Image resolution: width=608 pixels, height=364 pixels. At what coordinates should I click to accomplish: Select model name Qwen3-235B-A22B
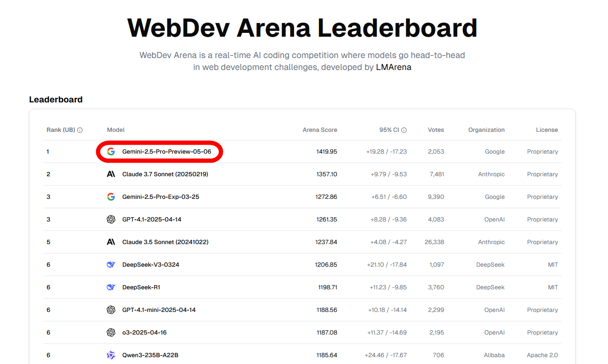150,355
